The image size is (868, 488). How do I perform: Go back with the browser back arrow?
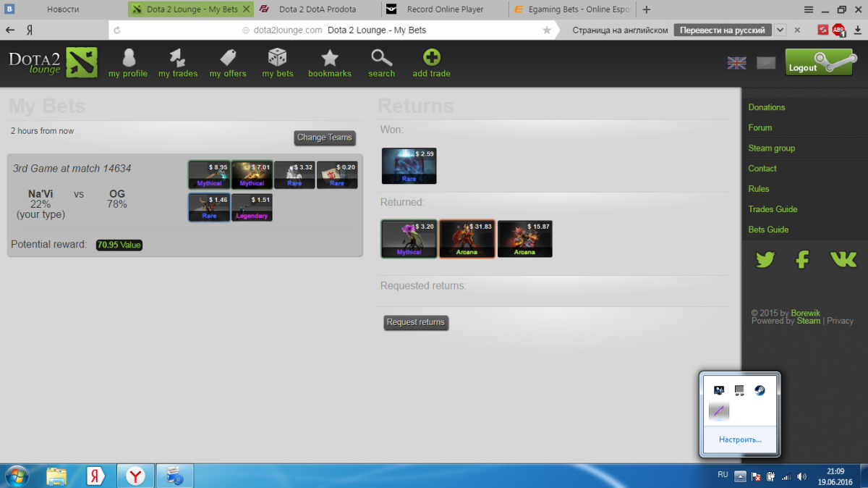[x=10, y=30]
